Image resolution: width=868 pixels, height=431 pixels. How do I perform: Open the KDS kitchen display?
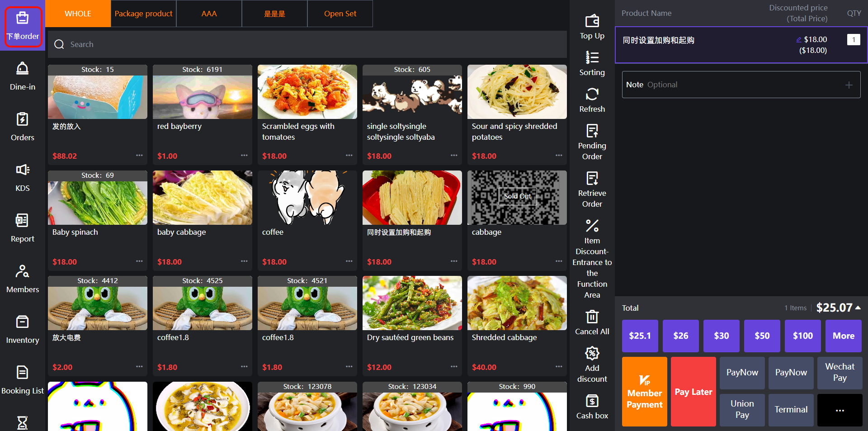click(x=22, y=177)
